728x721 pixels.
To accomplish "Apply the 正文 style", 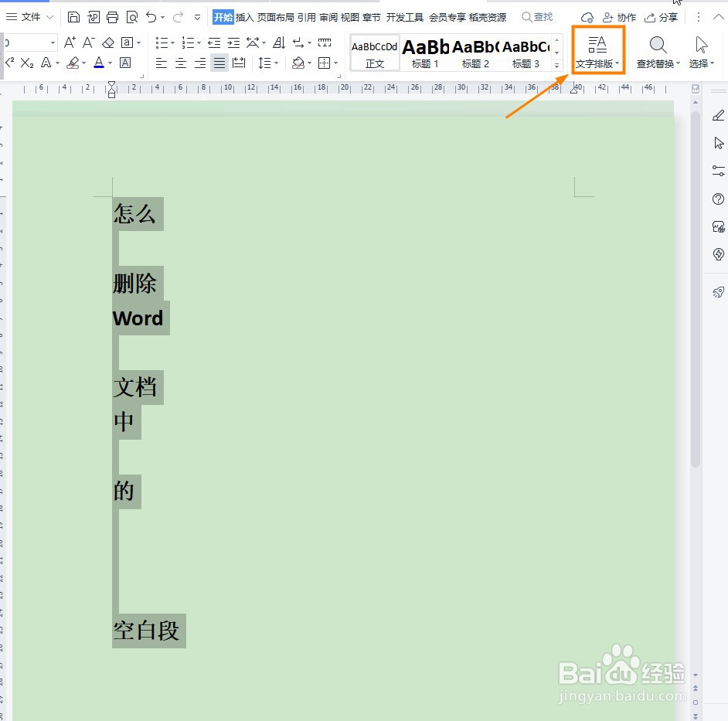I will pyautogui.click(x=375, y=53).
